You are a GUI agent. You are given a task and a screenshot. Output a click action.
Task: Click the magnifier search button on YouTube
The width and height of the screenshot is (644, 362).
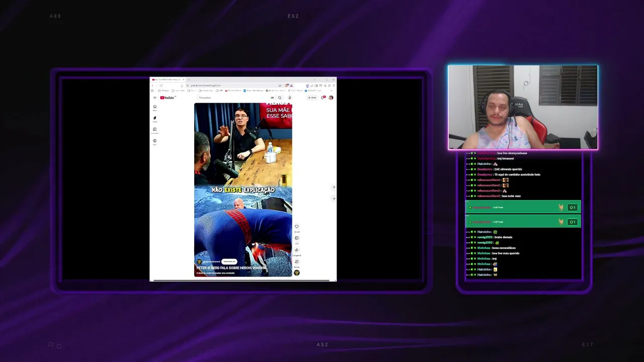tap(280, 98)
